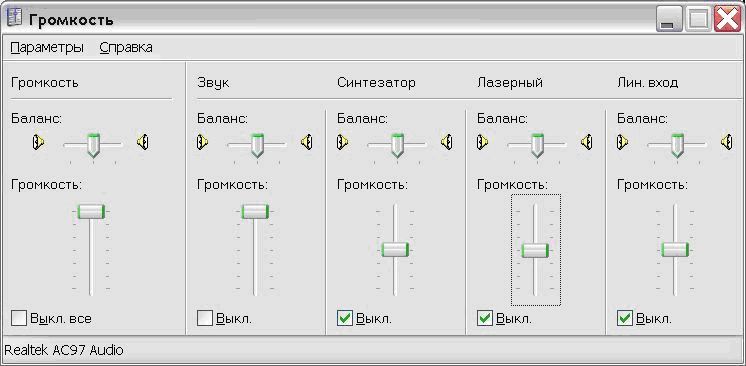Minimize the Громкость window

click(x=667, y=21)
